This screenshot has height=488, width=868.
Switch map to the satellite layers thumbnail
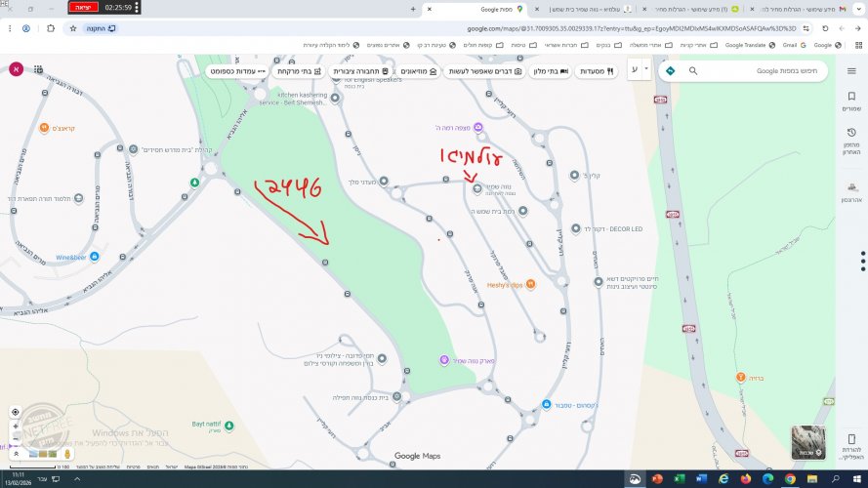(x=807, y=441)
